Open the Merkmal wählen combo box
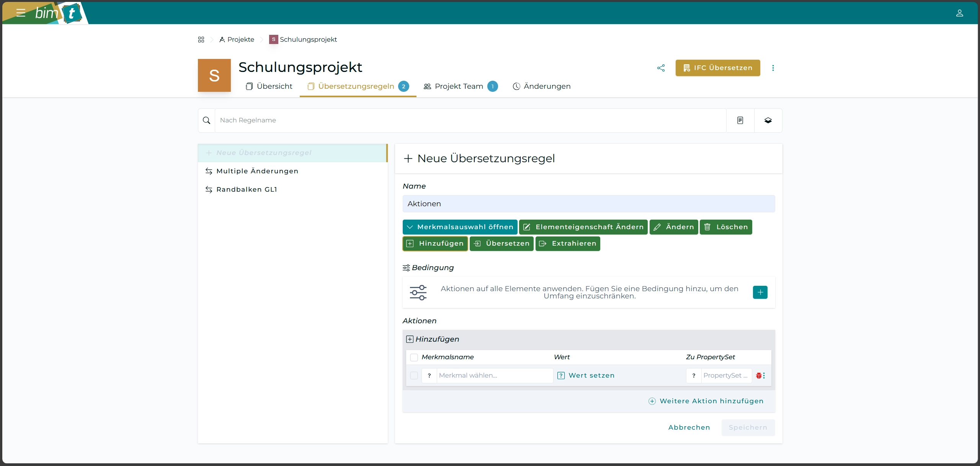The height and width of the screenshot is (466, 980). click(495, 376)
